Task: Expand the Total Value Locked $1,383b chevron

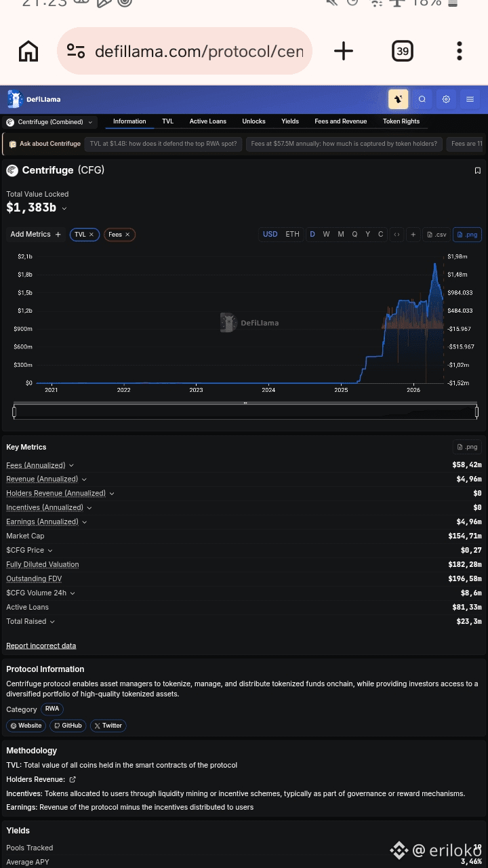Action: click(x=64, y=209)
